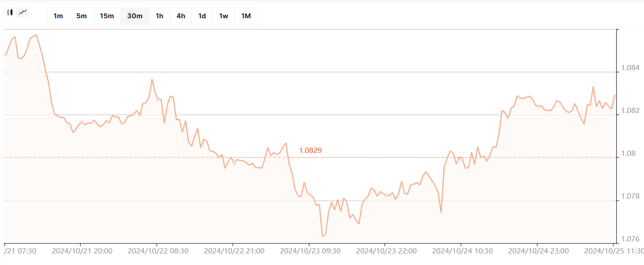Select the 1d timeframe
Image resolution: width=644 pixels, height=265 pixels.
click(202, 16)
